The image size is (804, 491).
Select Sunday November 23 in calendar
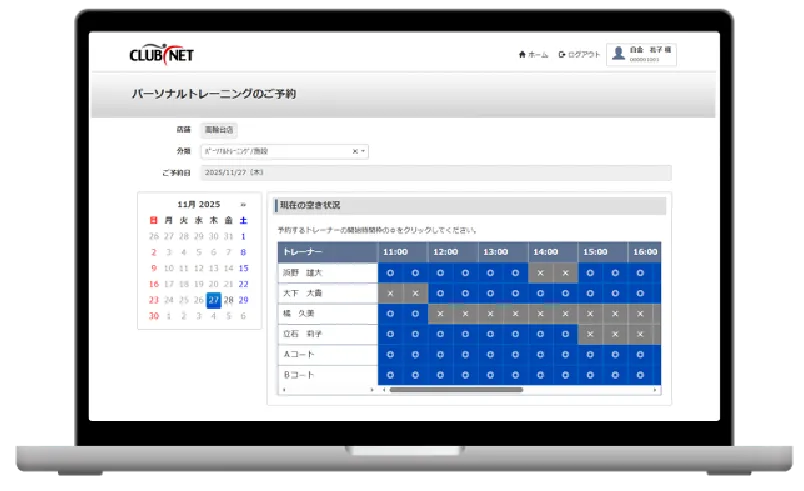[154, 300]
